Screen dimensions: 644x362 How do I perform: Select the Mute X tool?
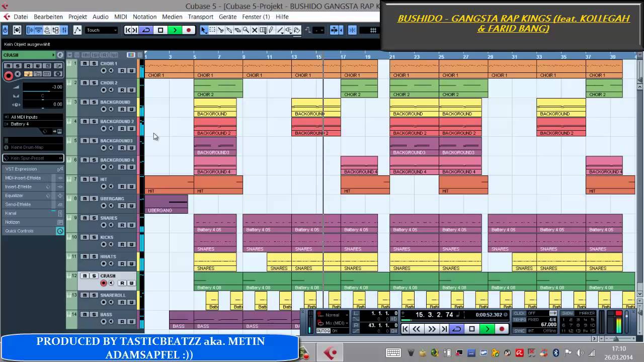255,30
